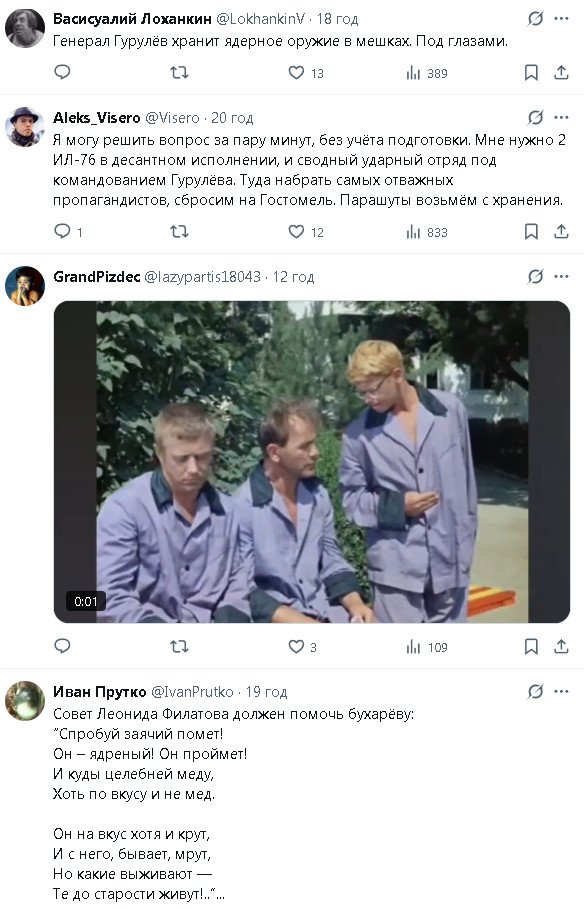Image resolution: width=584 pixels, height=909 pixels.
Task: View analytics showing 833 views
Action: (x=427, y=232)
